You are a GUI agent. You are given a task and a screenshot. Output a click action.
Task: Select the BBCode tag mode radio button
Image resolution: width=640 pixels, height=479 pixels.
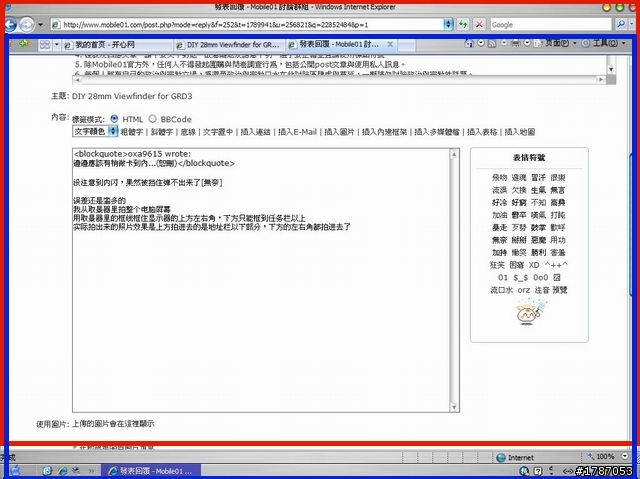click(152, 119)
